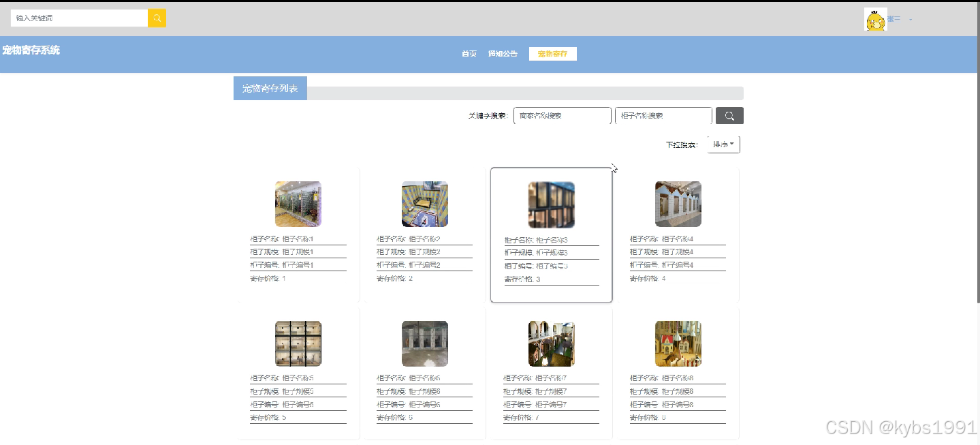This screenshot has width=980, height=445.
Task: Click the text 柜子名称: 柜子名称7
Action: (535, 378)
